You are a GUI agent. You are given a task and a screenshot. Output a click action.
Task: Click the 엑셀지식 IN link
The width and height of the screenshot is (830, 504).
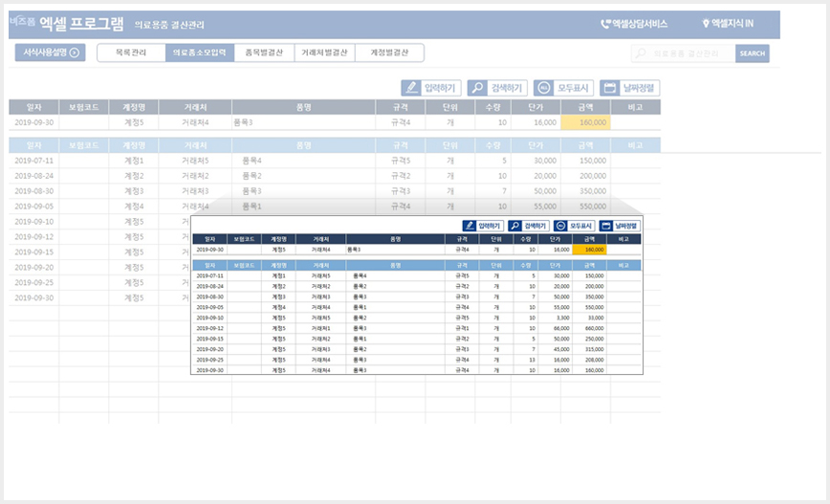(732, 23)
